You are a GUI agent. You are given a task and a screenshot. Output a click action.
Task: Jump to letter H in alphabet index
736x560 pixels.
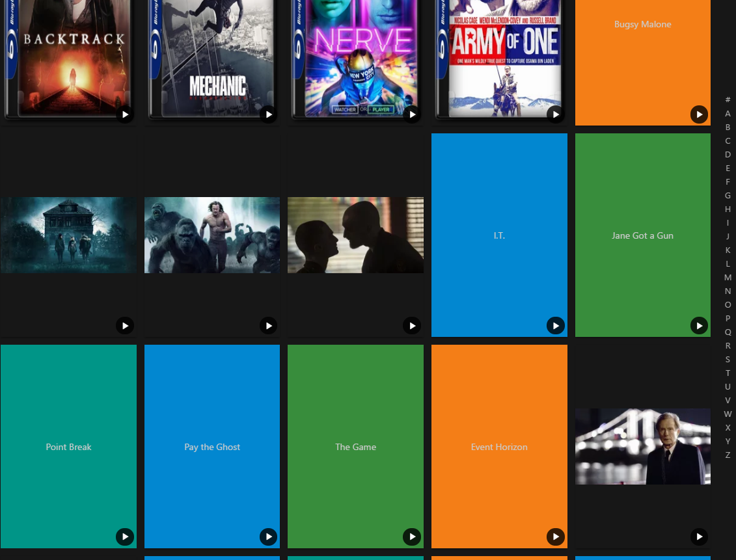728,209
